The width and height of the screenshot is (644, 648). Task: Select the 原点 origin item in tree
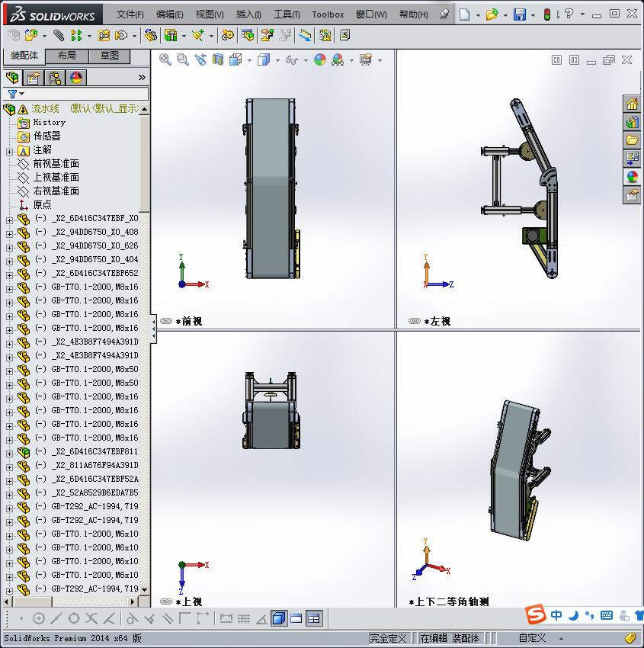click(x=42, y=204)
